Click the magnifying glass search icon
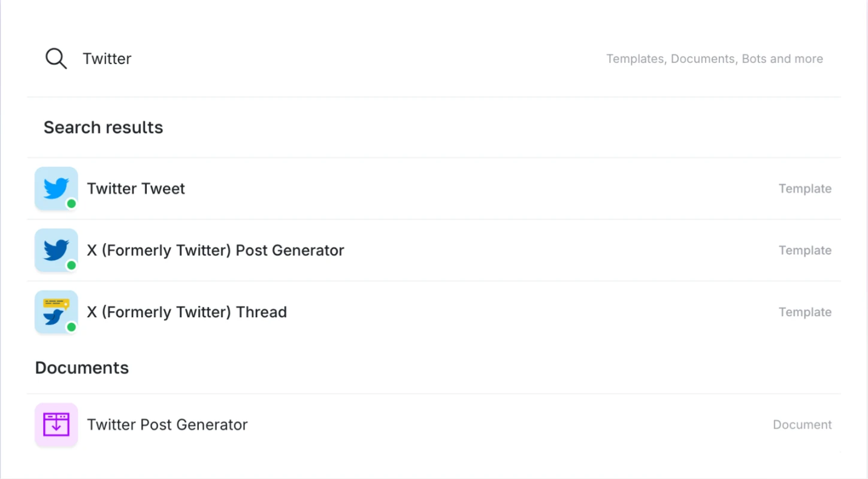The image size is (868, 479). coord(55,58)
